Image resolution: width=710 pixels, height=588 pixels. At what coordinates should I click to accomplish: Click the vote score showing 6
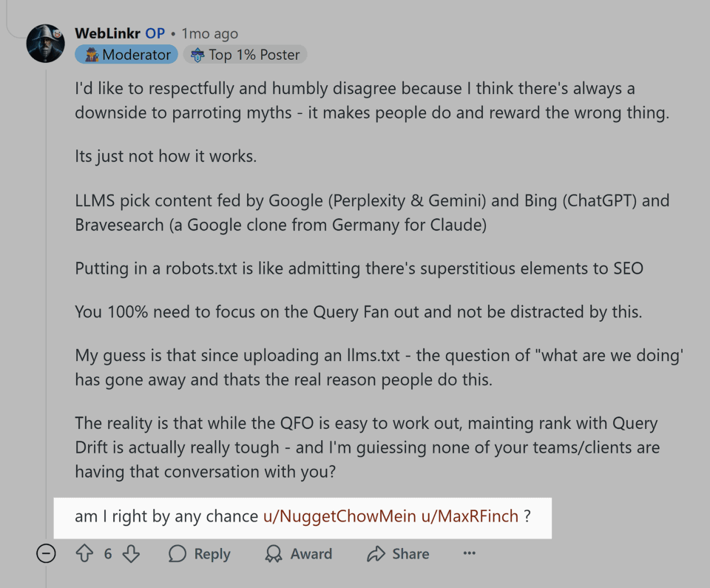106,553
